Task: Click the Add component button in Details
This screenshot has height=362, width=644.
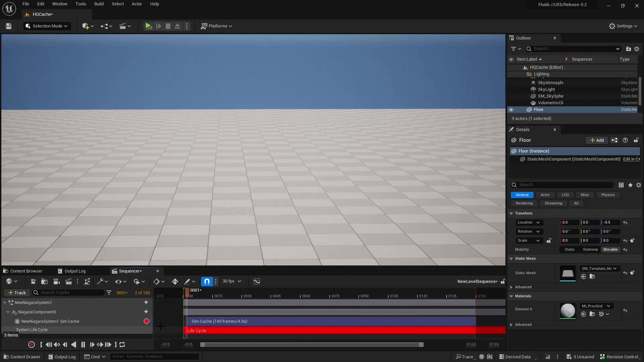Action: (597, 140)
